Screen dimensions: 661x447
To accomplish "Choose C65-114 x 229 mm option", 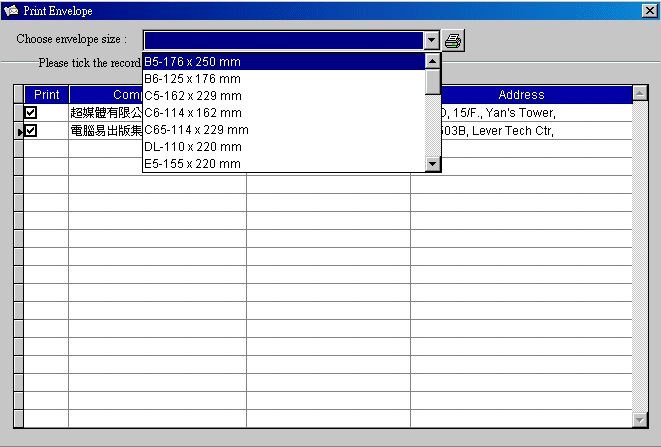I will (x=283, y=130).
